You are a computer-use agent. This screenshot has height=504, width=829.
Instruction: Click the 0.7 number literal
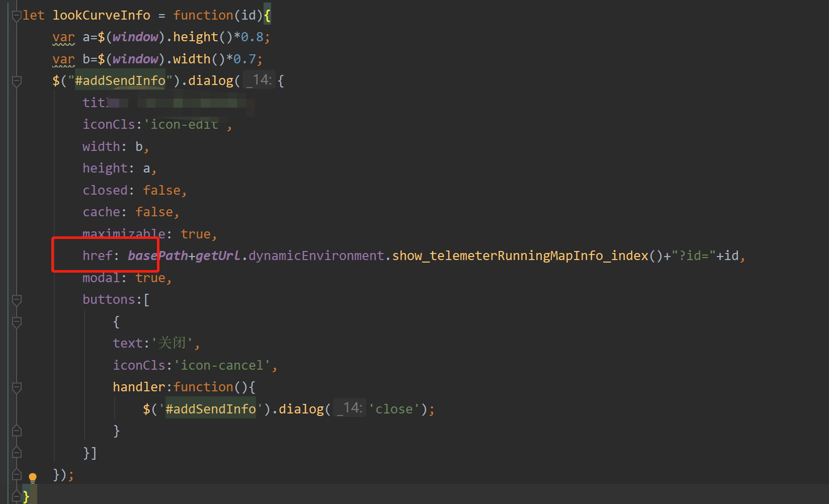pyautogui.click(x=244, y=59)
